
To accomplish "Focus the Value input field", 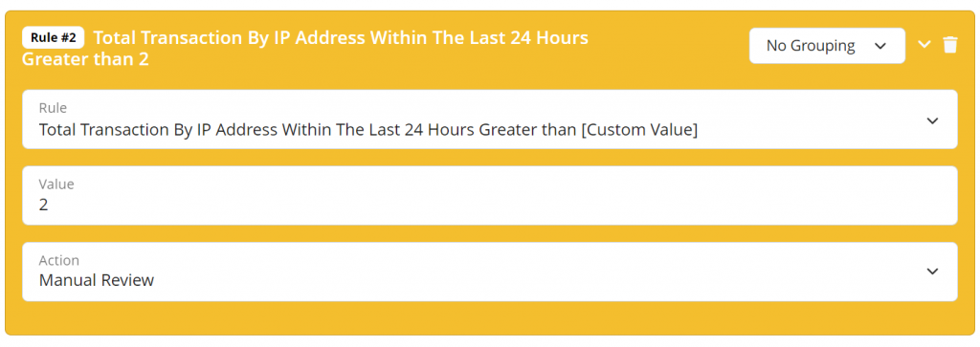I will pyautogui.click(x=489, y=195).
